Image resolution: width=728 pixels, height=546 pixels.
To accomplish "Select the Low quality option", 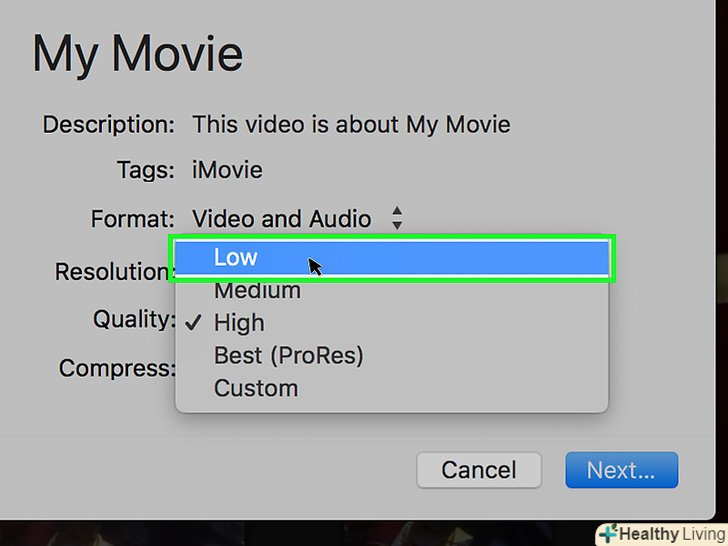I will tap(236, 258).
